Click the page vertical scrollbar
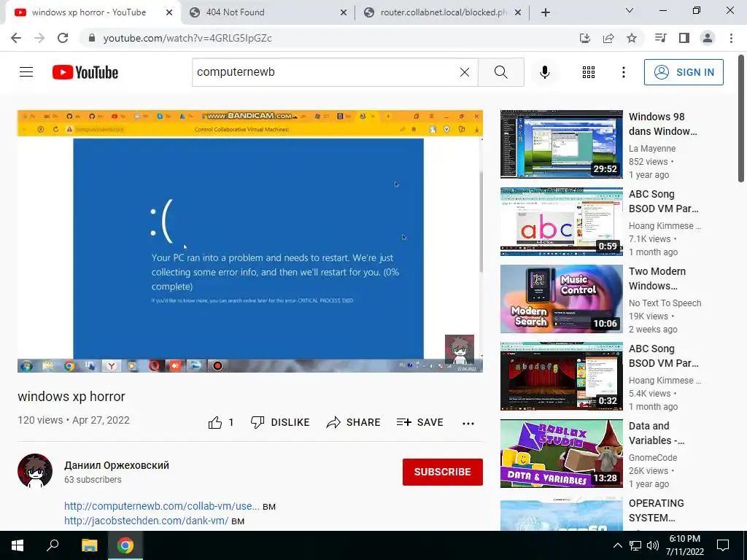 (x=741, y=119)
